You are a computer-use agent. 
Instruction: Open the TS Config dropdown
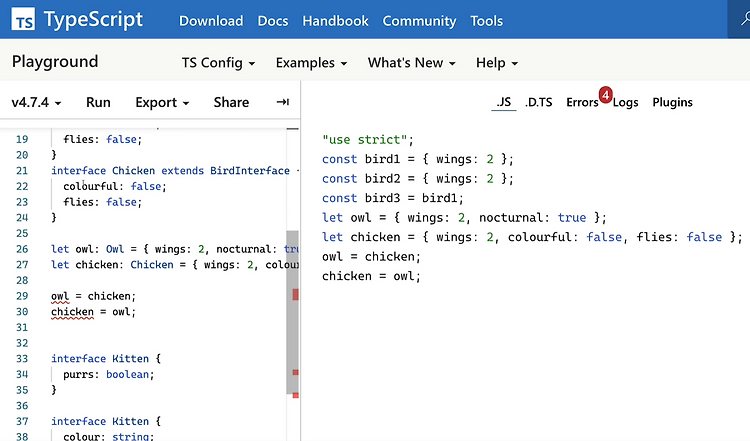coord(218,63)
